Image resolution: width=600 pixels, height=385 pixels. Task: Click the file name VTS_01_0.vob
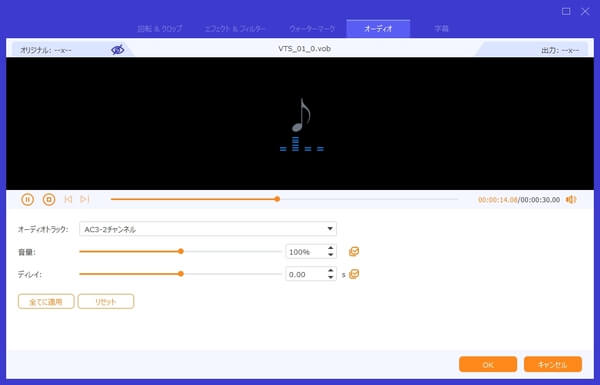[x=305, y=49]
